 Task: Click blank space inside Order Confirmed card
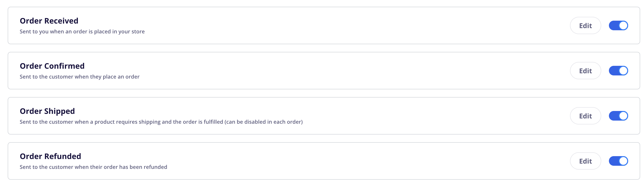click(x=350, y=71)
